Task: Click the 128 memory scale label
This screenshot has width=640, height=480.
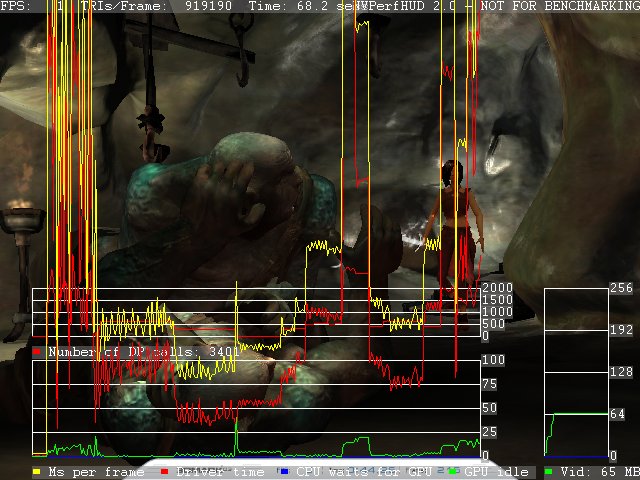Action: (x=621, y=372)
